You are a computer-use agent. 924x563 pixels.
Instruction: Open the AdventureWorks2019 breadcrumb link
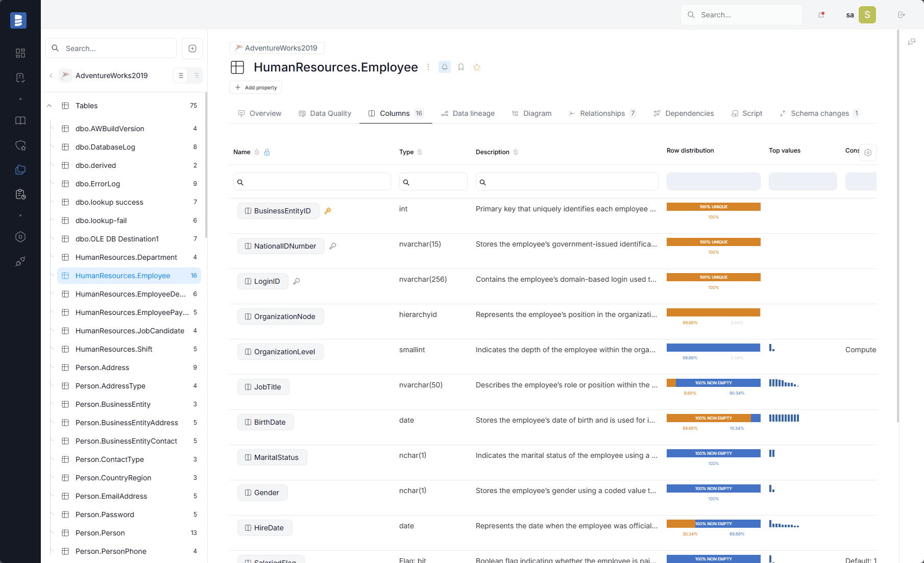click(x=277, y=48)
